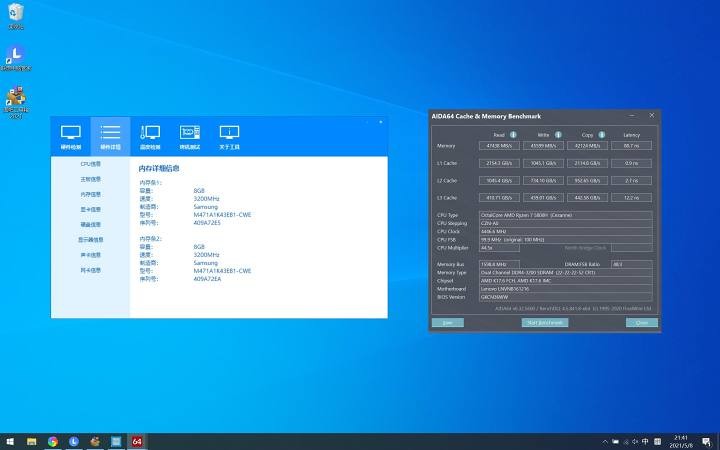The image size is (720, 450).
Task: Launch Google Chrome from the taskbar
Action: 53,442
